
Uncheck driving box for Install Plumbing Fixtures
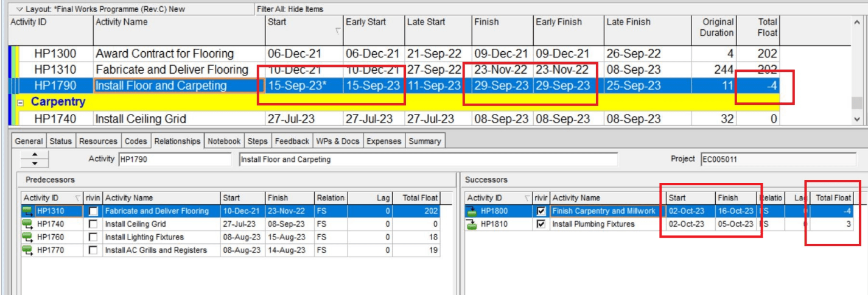pos(541,224)
